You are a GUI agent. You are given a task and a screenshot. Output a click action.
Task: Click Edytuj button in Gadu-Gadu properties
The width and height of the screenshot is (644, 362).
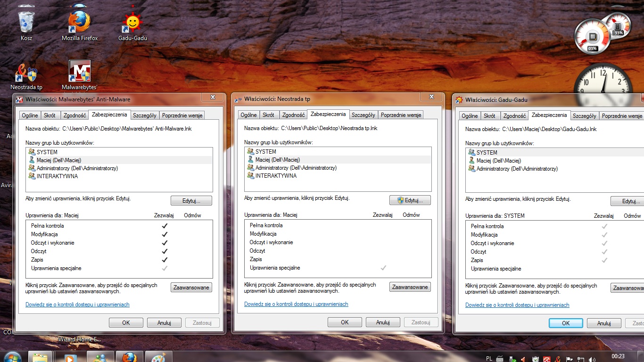click(627, 201)
